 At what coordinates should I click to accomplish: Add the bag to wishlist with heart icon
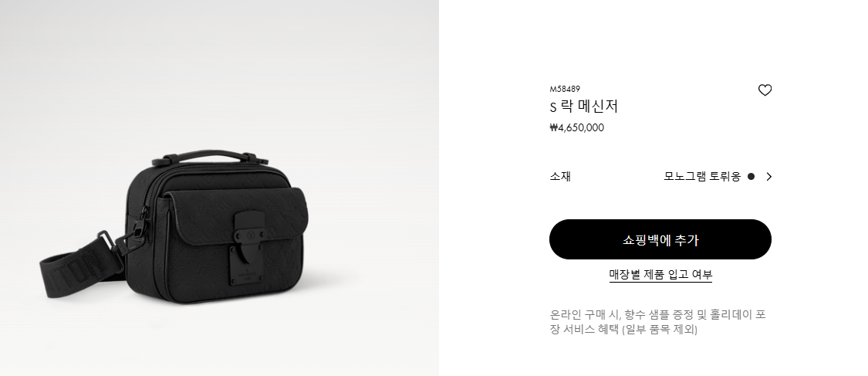point(765,90)
